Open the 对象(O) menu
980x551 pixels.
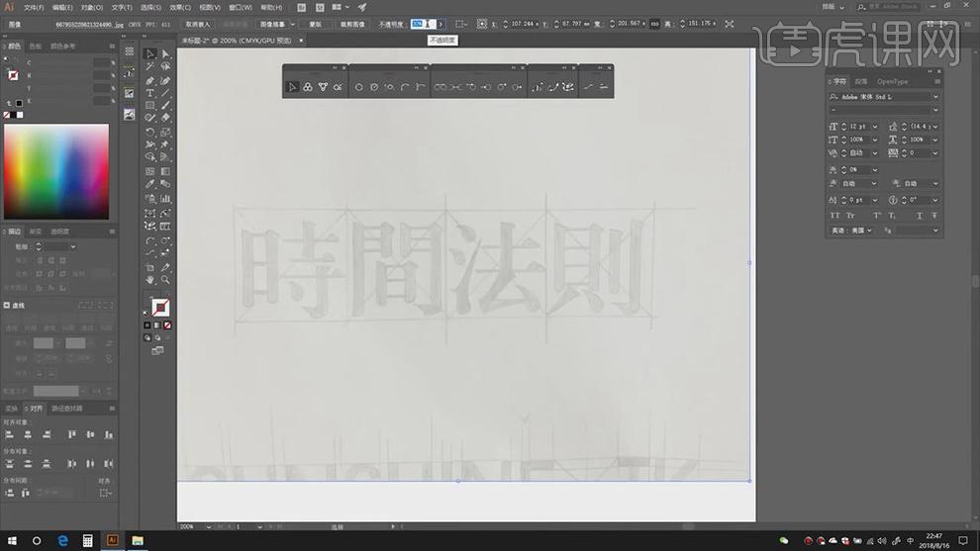[x=92, y=8]
